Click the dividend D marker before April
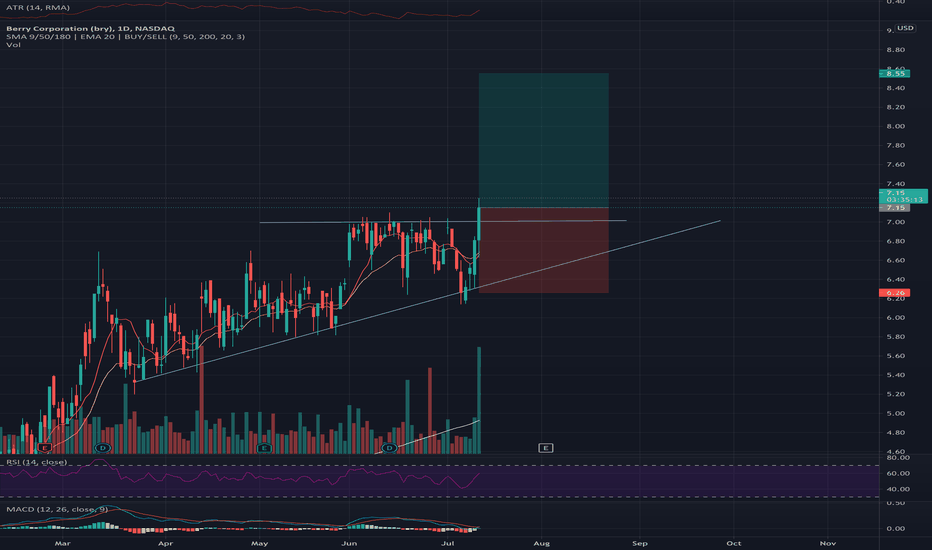The width and height of the screenshot is (932, 550). coord(103,448)
